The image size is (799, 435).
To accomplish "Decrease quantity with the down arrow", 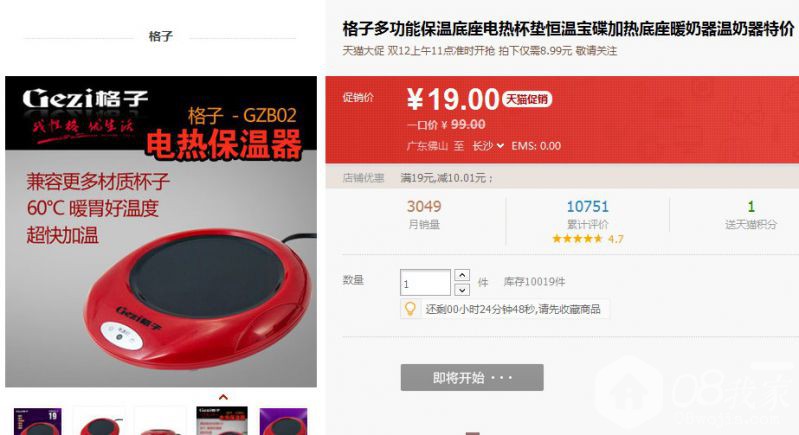I will [462, 290].
